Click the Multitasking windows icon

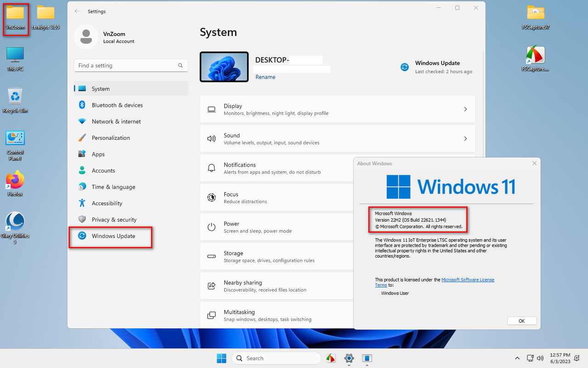pos(211,315)
